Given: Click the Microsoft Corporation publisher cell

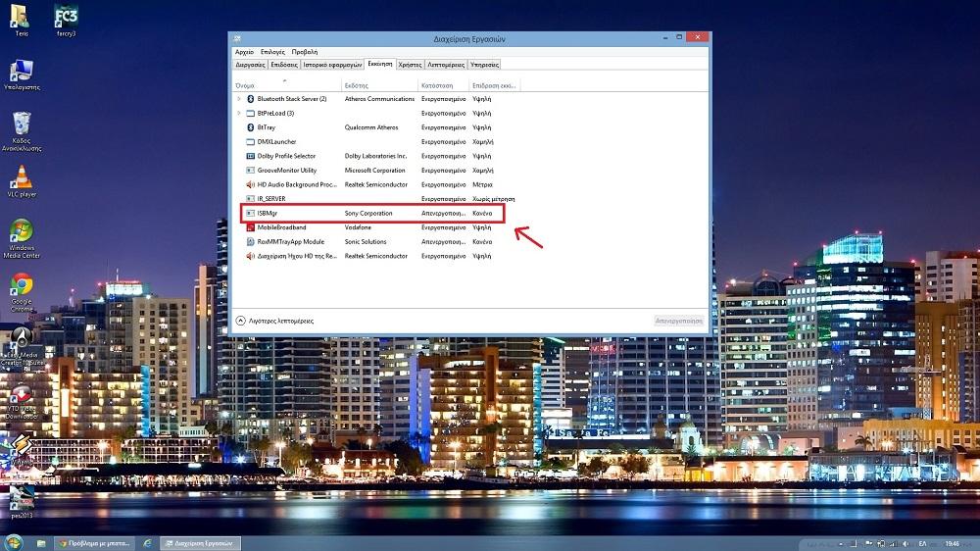Looking at the screenshot, I should [x=375, y=171].
